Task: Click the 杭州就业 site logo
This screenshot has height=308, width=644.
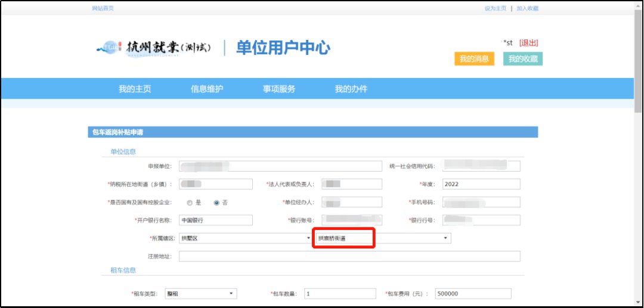Action: [153, 48]
